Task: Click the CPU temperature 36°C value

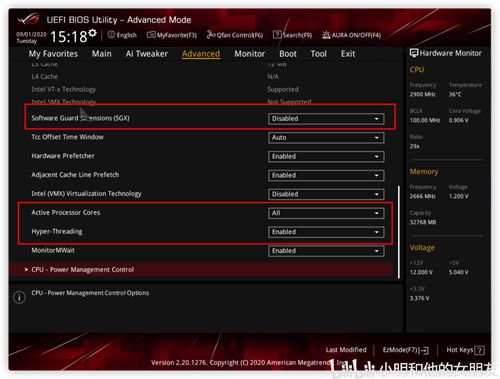Action: point(455,94)
